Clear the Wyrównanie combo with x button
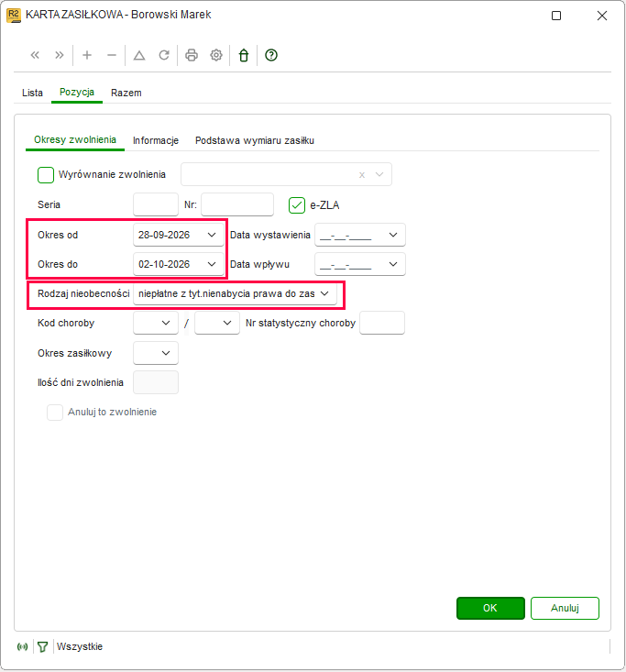The height and width of the screenshot is (672, 626). (x=362, y=175)
